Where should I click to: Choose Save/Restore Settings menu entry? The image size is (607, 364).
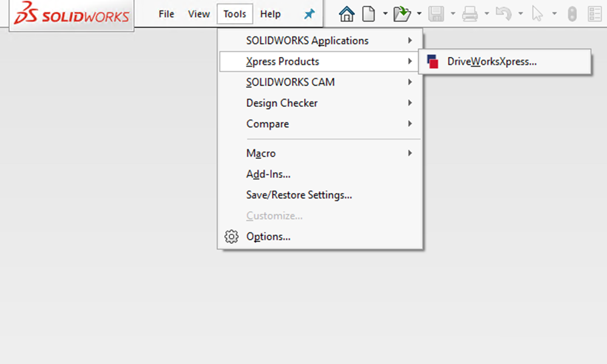pos(299,195)
